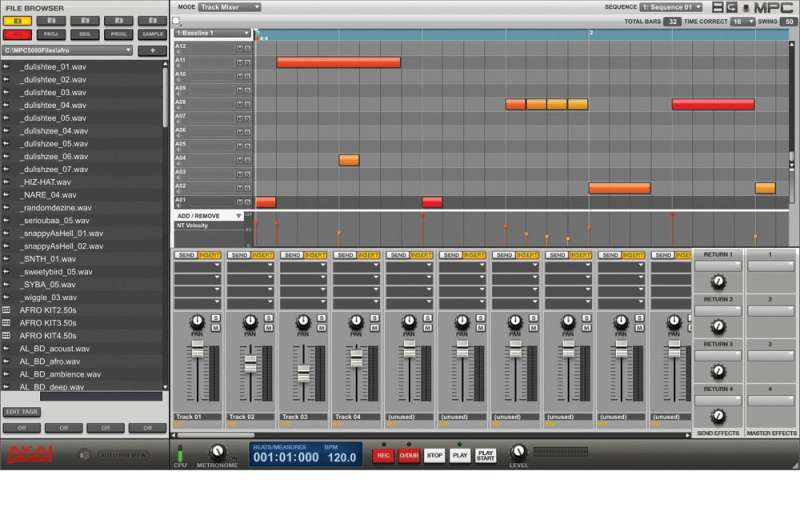Image resolution: width=800 pixels, height=519 pixels.
Task: Mute Track 02 with M button
Action: point(269,327)
